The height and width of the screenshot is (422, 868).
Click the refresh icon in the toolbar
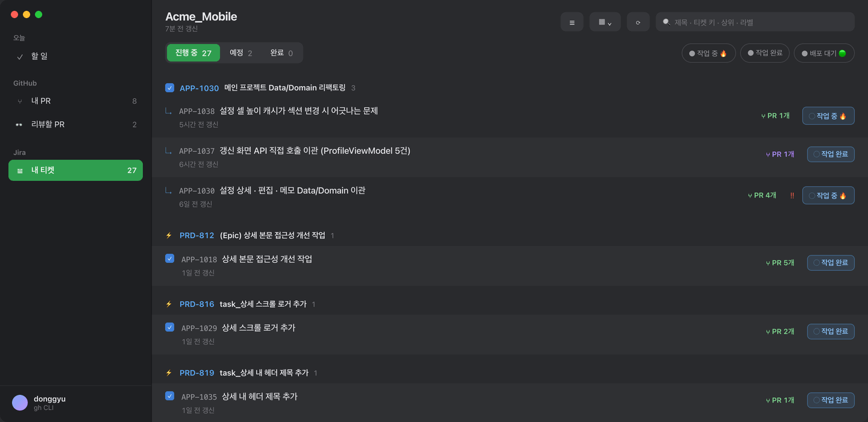click(638, 22)
